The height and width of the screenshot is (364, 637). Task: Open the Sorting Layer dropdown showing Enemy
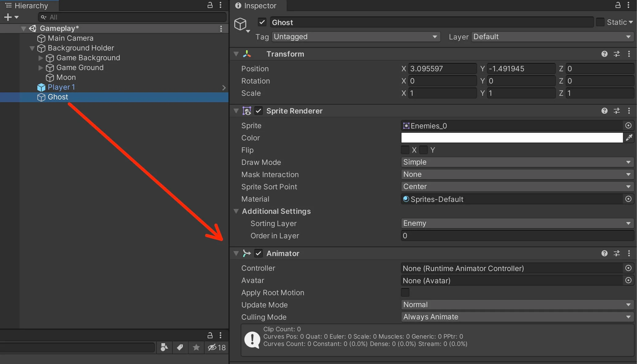click(x=517, y=223)
